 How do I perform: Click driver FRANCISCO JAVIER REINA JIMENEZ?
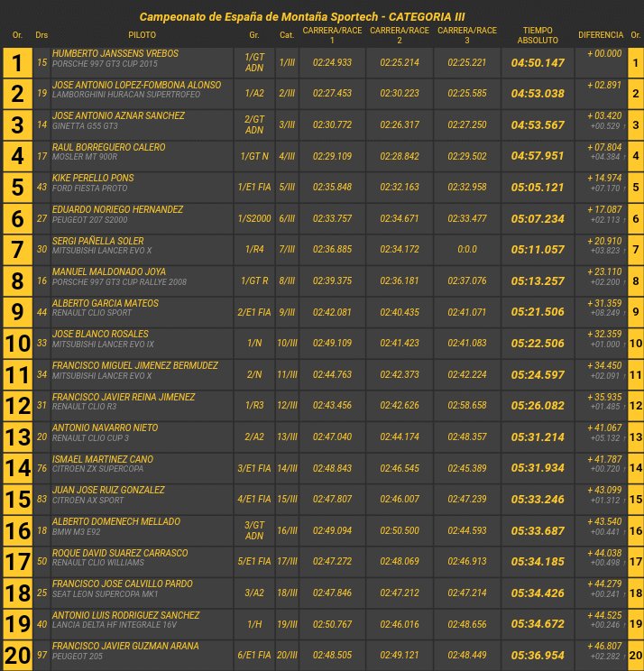[124, 397]
